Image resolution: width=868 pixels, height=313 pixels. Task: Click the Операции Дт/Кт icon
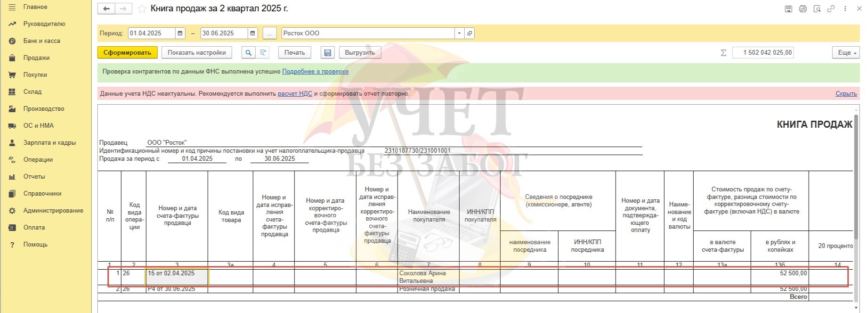tap(12, 160)
